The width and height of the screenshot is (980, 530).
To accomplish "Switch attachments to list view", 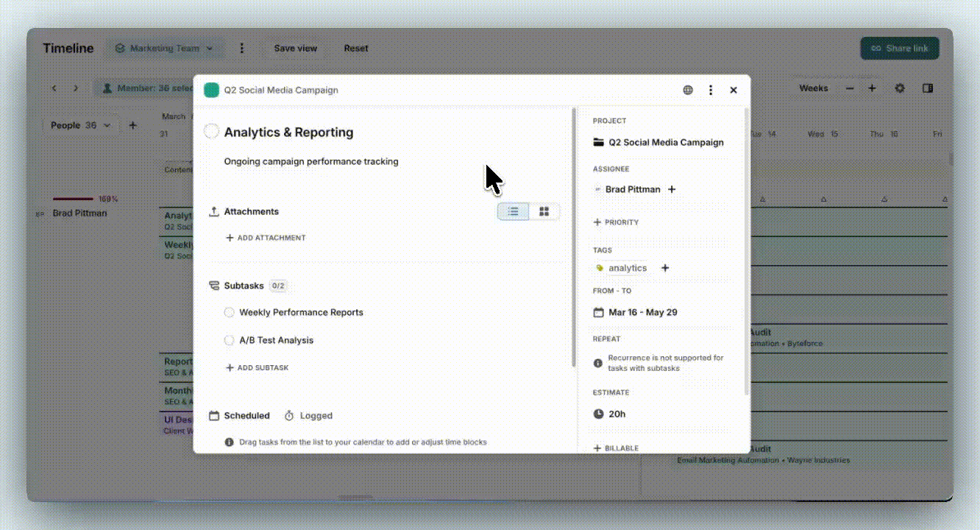I will (x=514, y=212).
